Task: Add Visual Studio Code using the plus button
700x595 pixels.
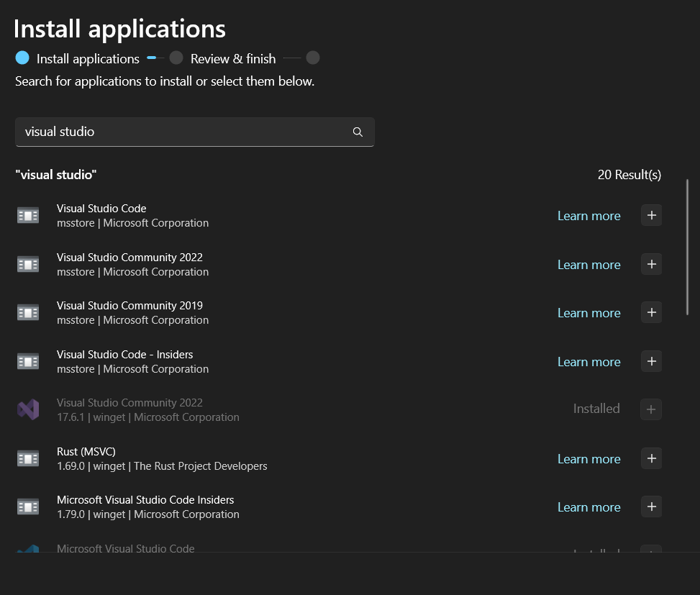Action: (651, 215)
